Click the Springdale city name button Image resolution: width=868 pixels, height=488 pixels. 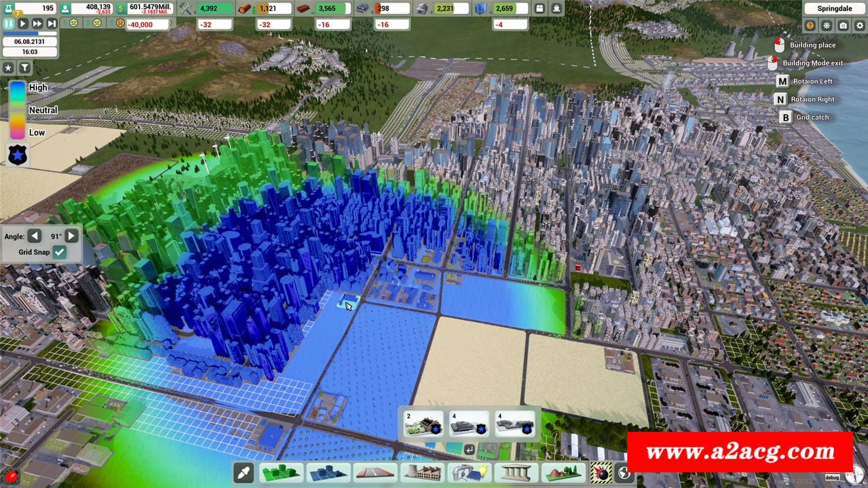click(834, 9)
